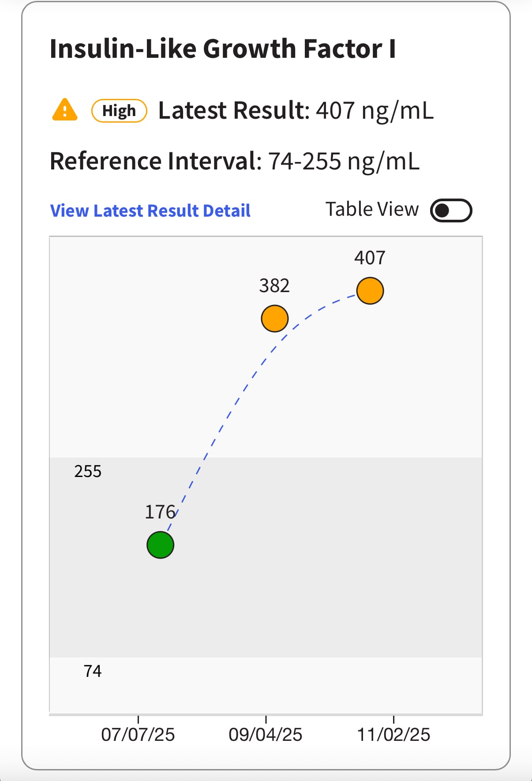Select the orange 407 data point

click(370, 291)
